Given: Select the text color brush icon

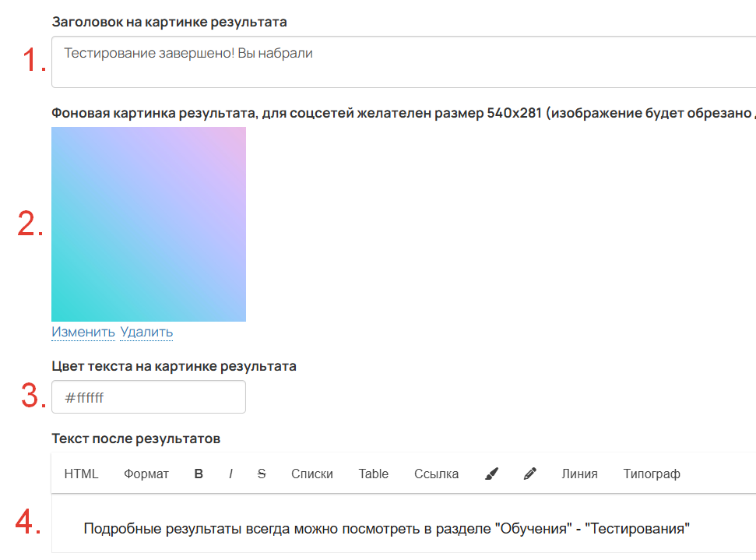Looking at the screenshot, I should coord(491,474).
